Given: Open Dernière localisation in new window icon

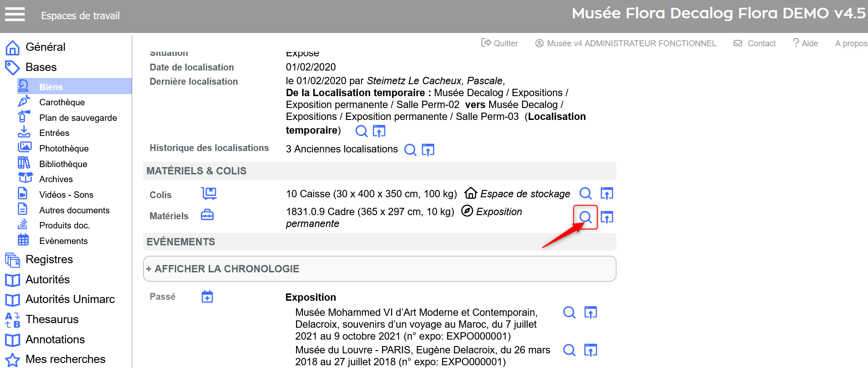Looking at the screenshot, I should pos(379,131).
